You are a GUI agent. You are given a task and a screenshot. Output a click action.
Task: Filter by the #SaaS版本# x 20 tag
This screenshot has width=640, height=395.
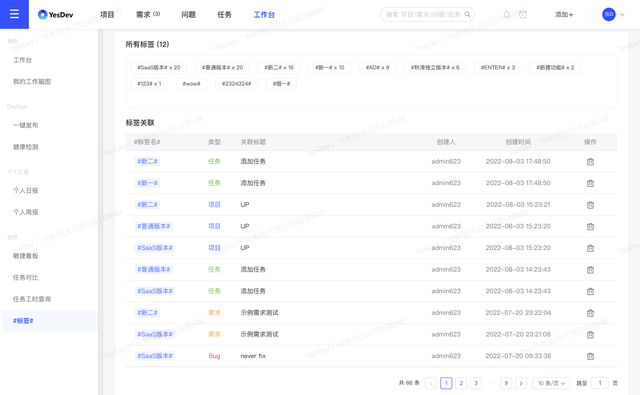[x=159, y=67]
